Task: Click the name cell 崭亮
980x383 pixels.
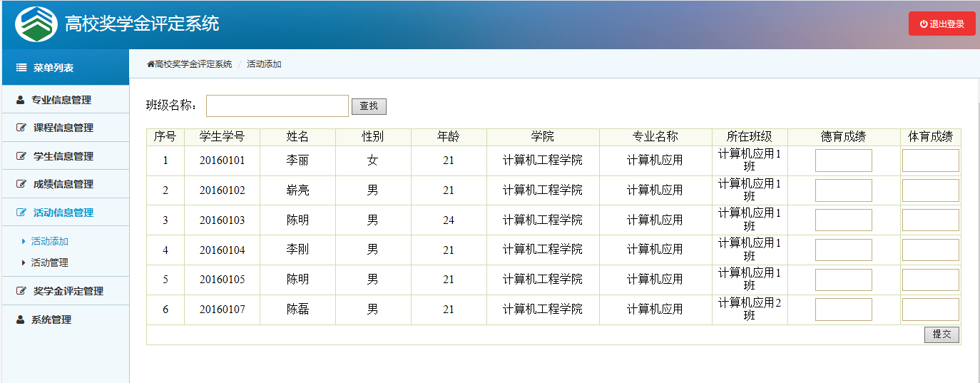Action: 297,190
